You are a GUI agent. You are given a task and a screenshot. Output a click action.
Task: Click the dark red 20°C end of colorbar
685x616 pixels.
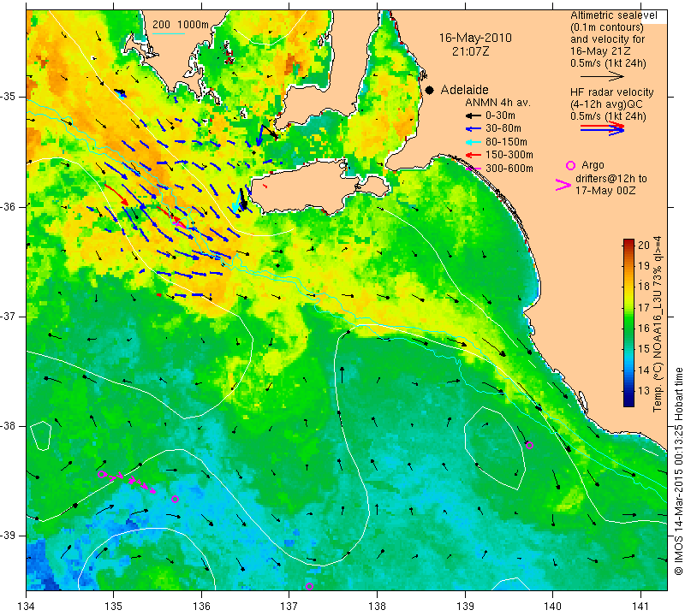coord(628,242)
